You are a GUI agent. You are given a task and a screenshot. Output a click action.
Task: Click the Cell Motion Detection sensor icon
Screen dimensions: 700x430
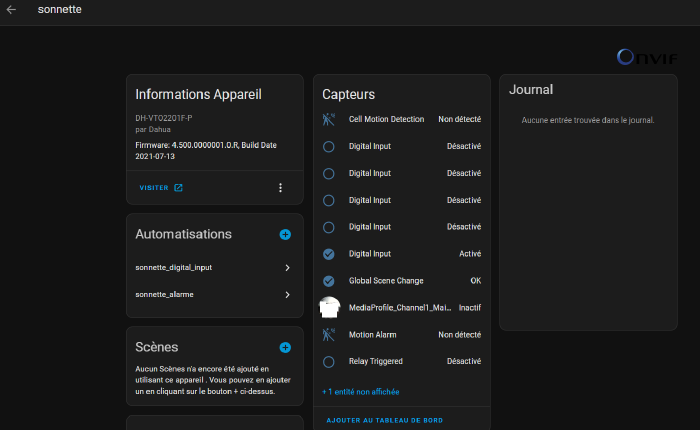(328, 119)
